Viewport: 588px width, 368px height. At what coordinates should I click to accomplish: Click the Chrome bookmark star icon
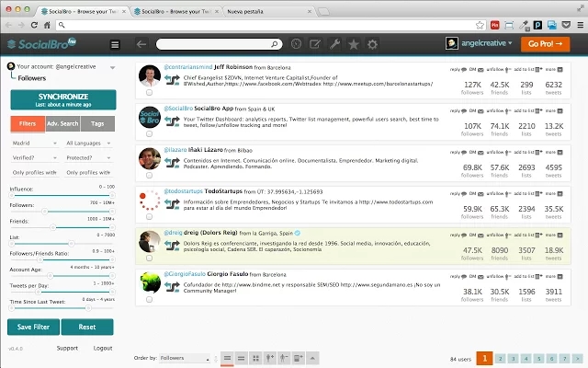[480, 24]
